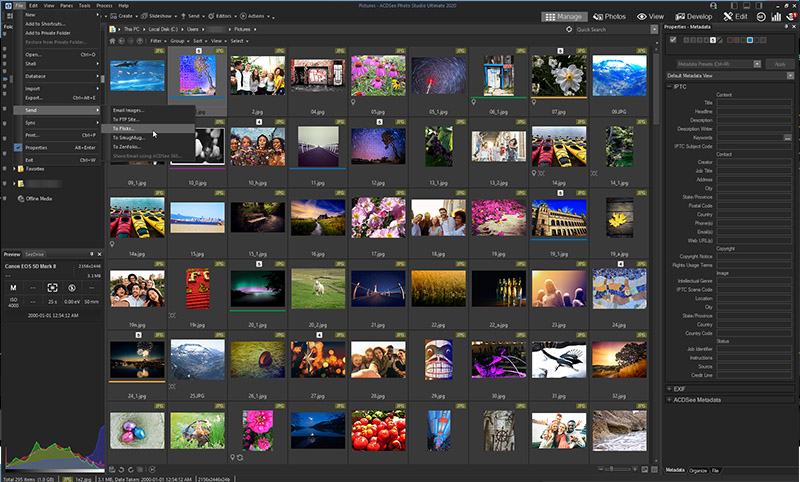
Task: Open the Organize tab at bottom right
Action: coord(697,469)
